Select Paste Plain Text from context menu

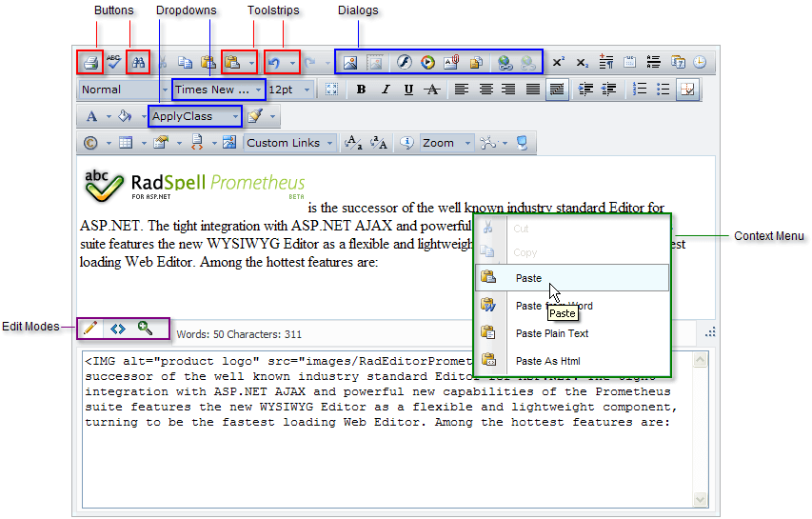pos(552,333)
